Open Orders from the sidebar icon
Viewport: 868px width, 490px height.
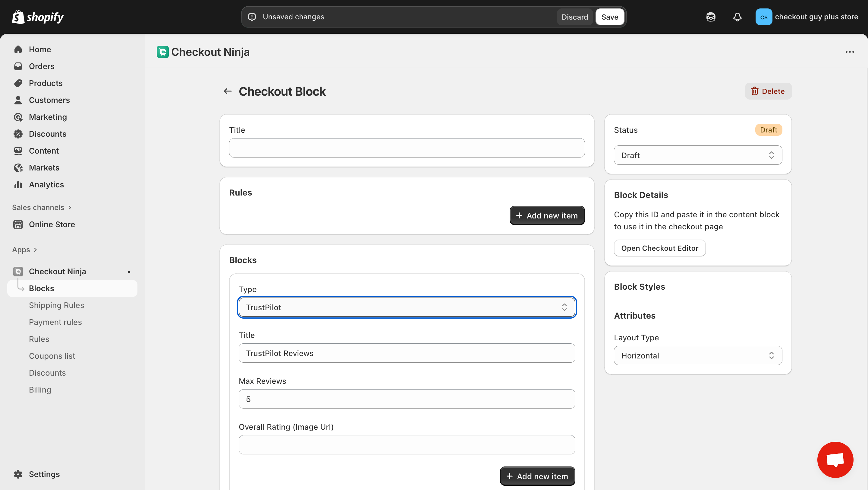pyautogui.click(x=18, y=66)
